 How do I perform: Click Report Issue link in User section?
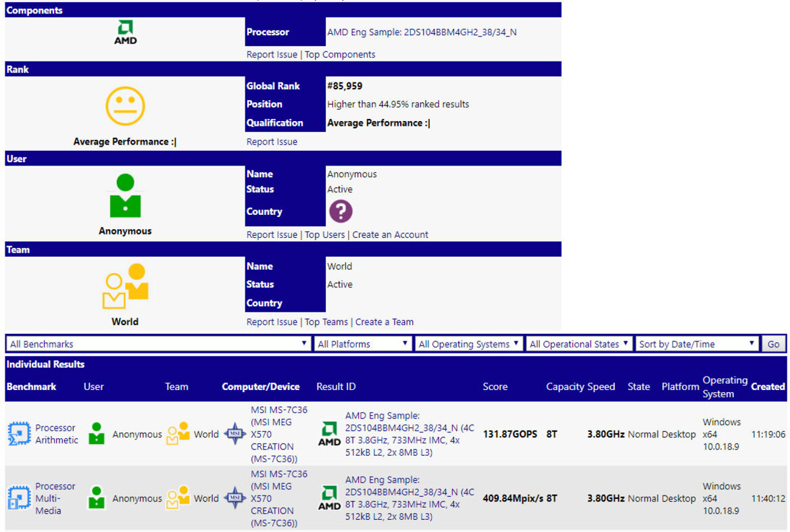point(272,235)
